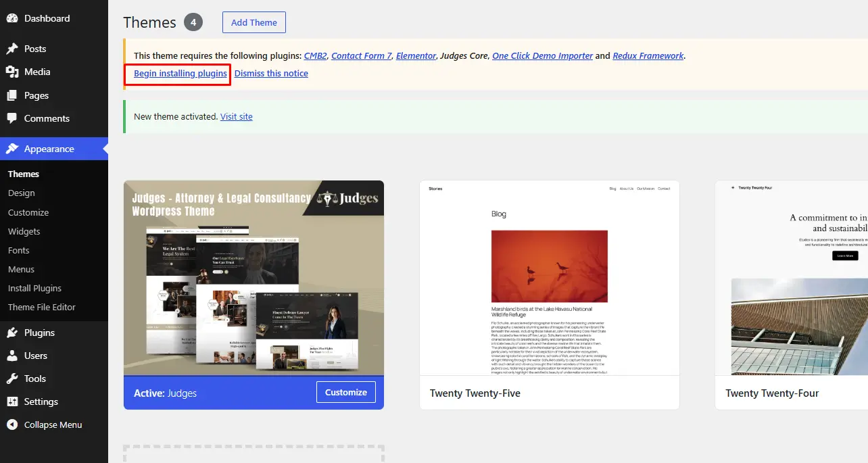Open the One Click Demo Importer link
This screenshot has height=463, width=868.
pyautogui.click(x=543, y=56)
